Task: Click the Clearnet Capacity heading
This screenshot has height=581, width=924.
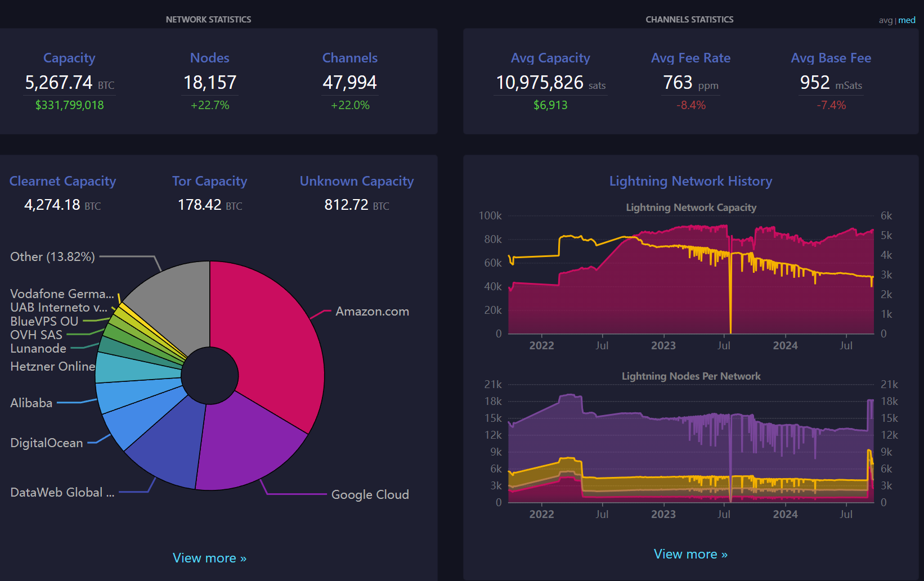Action: click(x=62, y=181)
